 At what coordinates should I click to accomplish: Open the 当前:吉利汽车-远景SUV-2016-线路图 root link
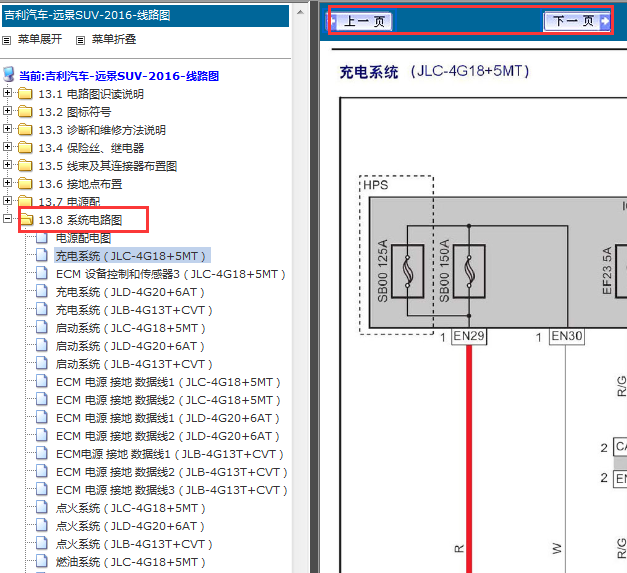click(x=119, y=76)
